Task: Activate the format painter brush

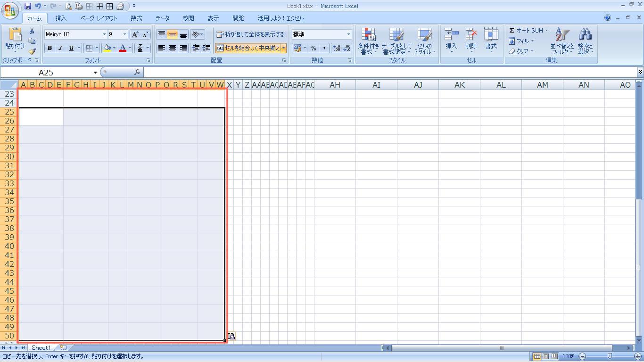Action: click(x=32, y=51)
